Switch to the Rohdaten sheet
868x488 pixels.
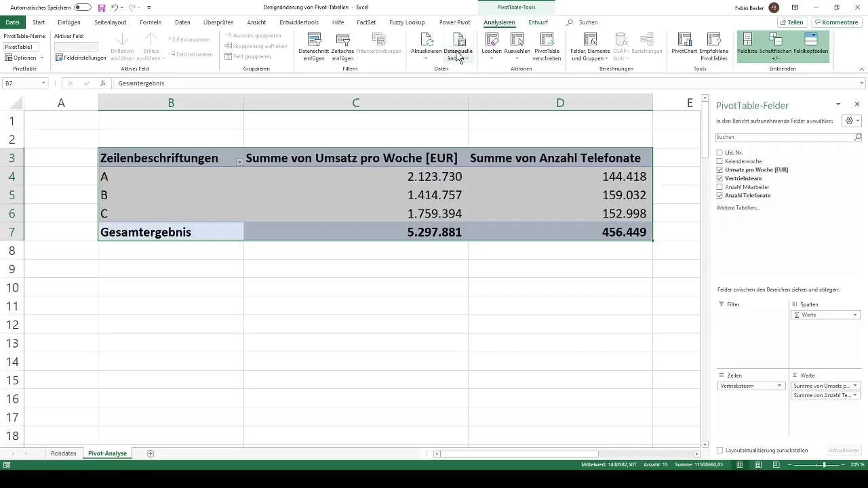click(64, 453)
